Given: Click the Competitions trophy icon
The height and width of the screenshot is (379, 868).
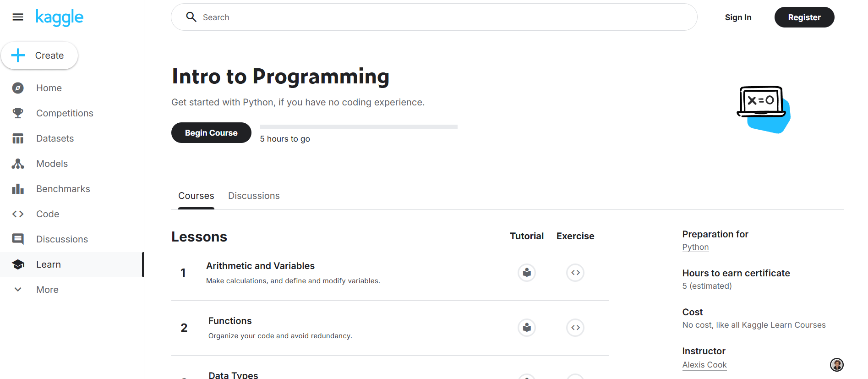Looking at the screenshot, I should 18,113.
